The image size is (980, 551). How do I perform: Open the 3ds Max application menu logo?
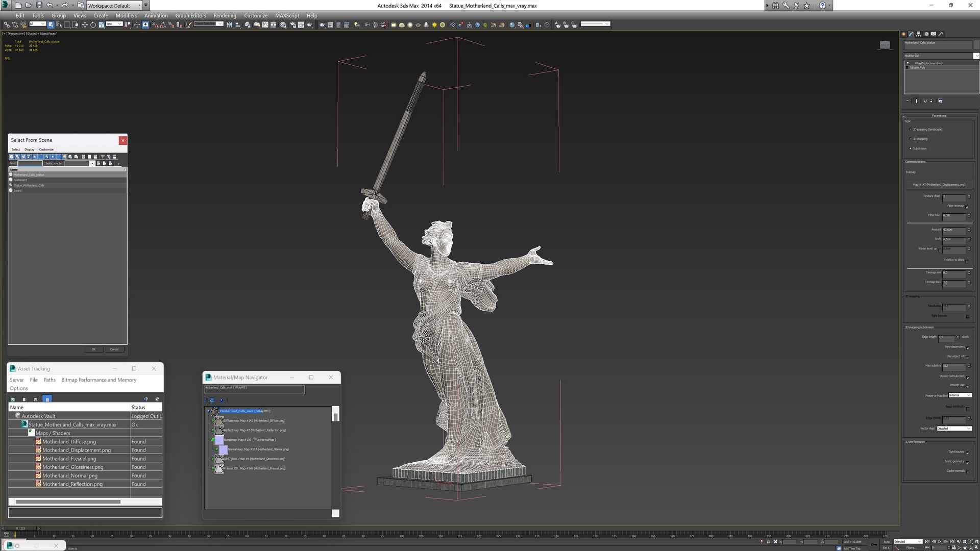click(6, 5)
